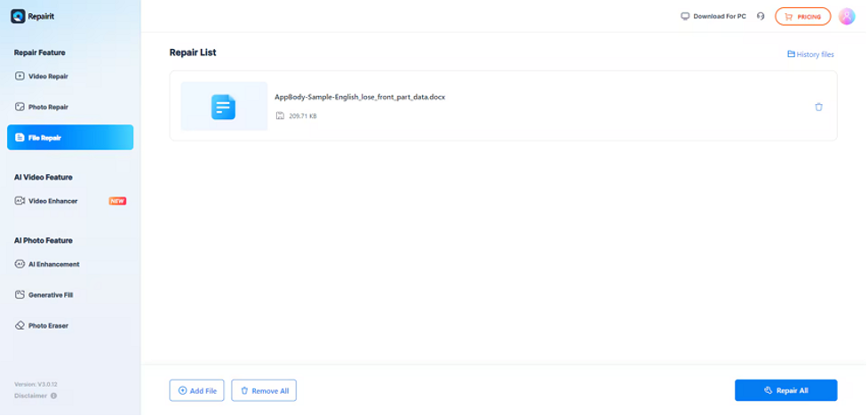The width and height of the screenshot is (868, 416).
Task: Open the AI Enhancement feature
Action: (53, 264)
